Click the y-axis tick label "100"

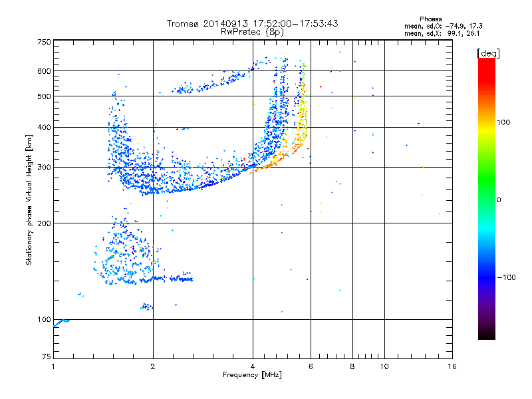(x=44, y=320)
